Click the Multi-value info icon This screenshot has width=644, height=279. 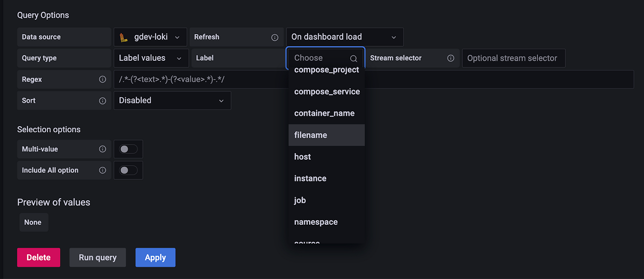(102, 149)
